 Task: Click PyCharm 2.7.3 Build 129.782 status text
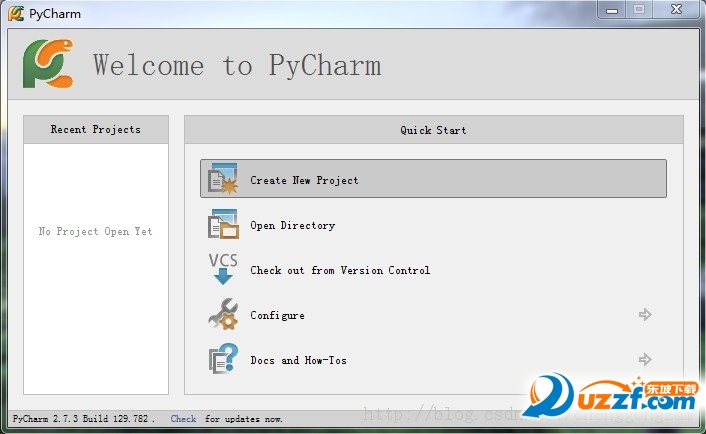click(84, 419)
